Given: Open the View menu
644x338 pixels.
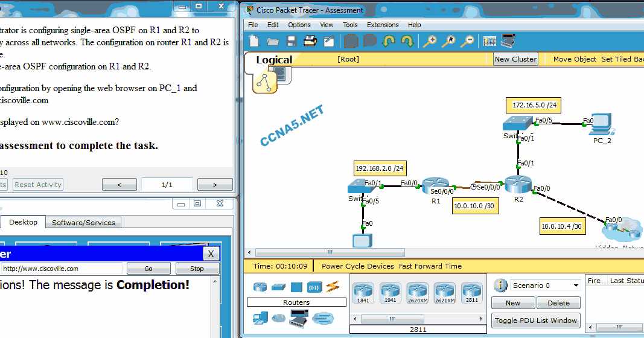Looking at the screenshot, I should point(327,25).
